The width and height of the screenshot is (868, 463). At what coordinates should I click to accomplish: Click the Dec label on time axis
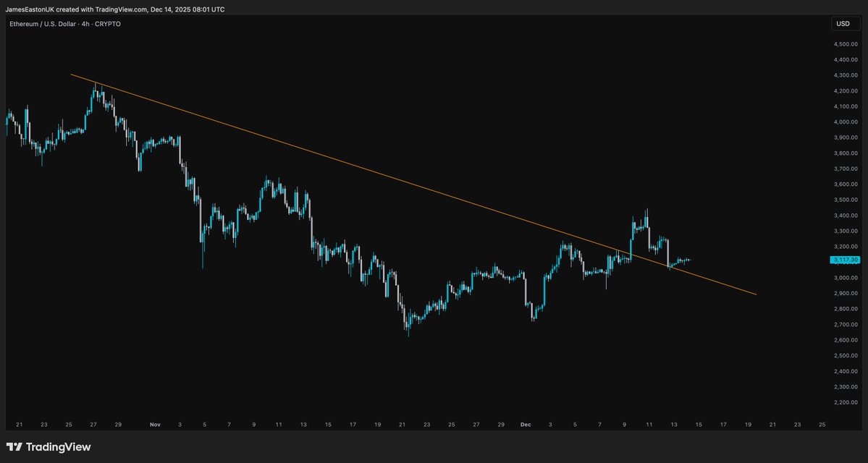[526, 425]
